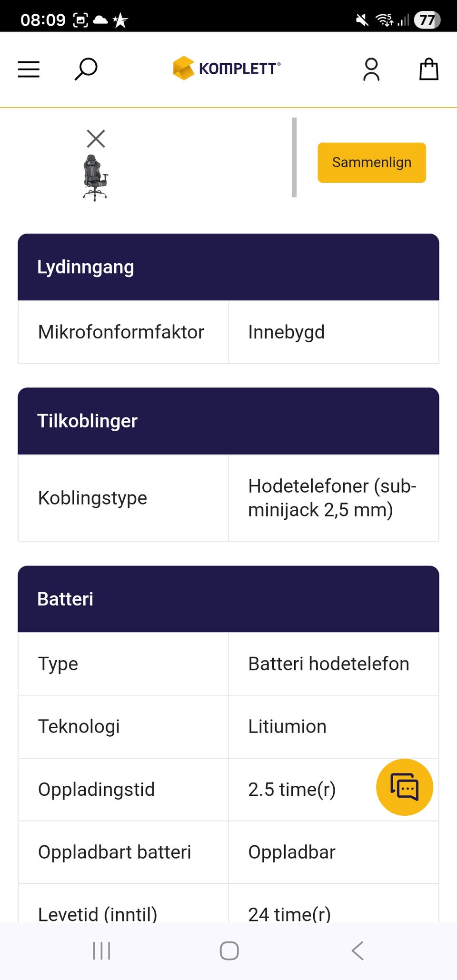This screenshot has height=980, width=457.
Task: Collapse the Tilkoblinger section header
Action: [228, 421]
